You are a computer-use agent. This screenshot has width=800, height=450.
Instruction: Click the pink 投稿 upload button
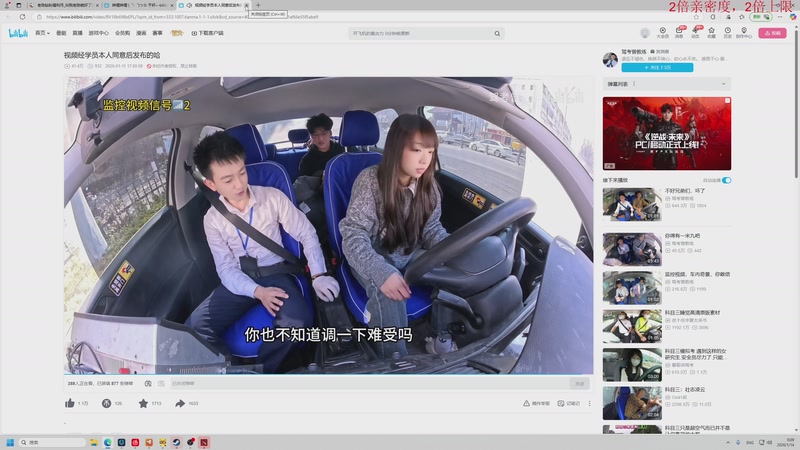pos(772,33)
